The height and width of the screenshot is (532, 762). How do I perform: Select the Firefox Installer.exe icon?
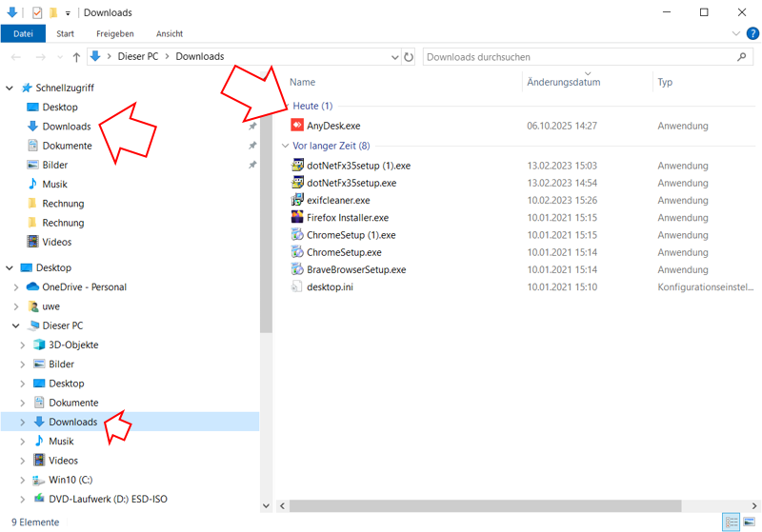click(297, 218)
